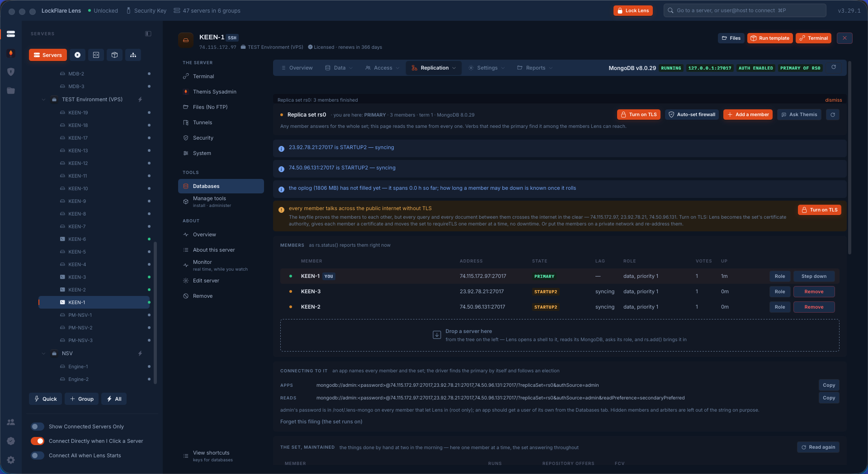Select KEEN-6 in the server tree

coord(94,239)
